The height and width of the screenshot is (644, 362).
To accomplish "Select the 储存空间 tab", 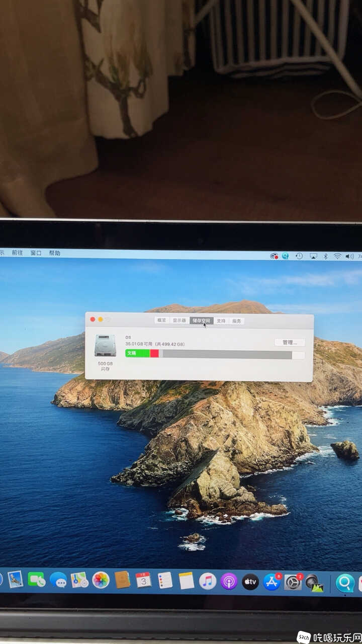I will (x=202, y=320).
